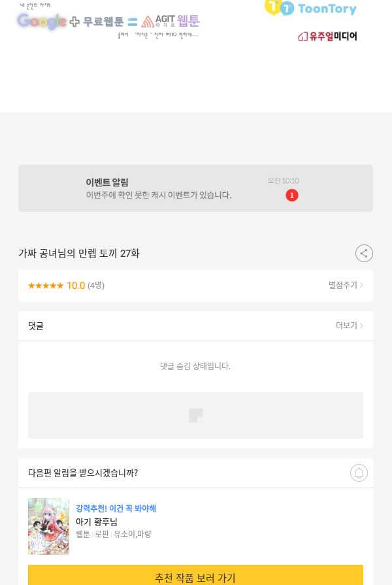Image resolution: width=392 pixels, height=585 pixels.
Task: Click the 10.0 rating score
Action: point(76,286)
